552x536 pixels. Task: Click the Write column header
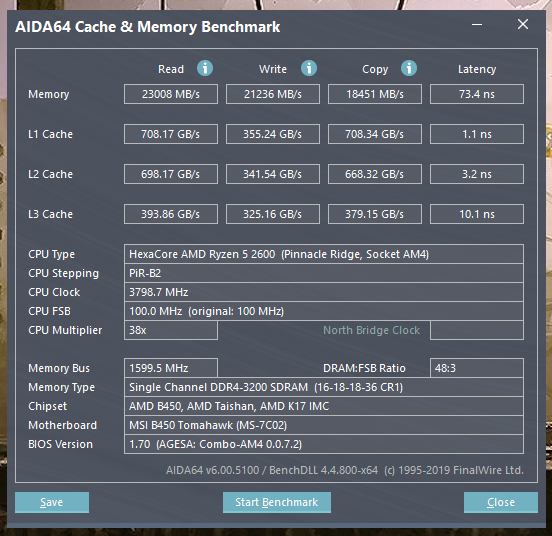[x=273, y=69]
